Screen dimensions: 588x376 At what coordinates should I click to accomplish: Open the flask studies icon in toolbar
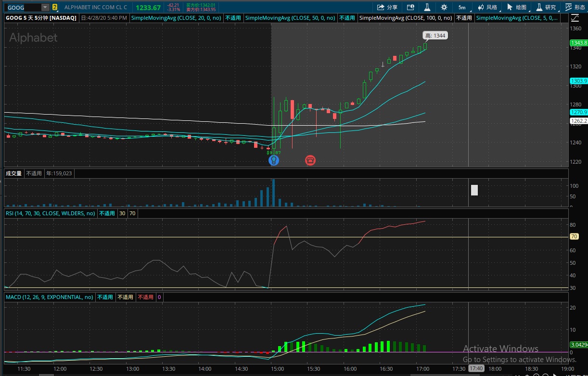click(x=427, y=7)
